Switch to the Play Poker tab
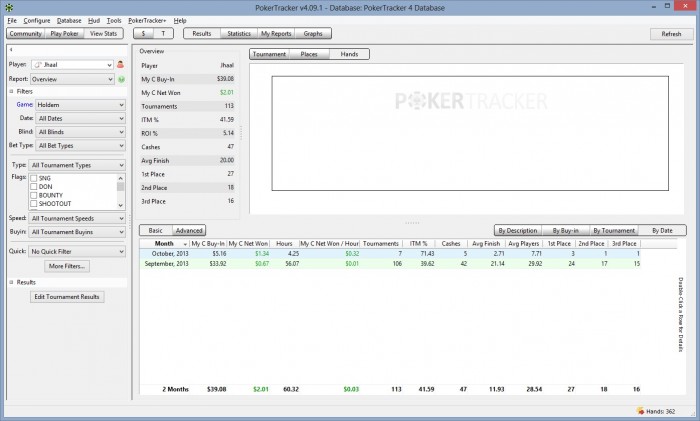This screenshot has height=421, width=700. coord(64,33)
